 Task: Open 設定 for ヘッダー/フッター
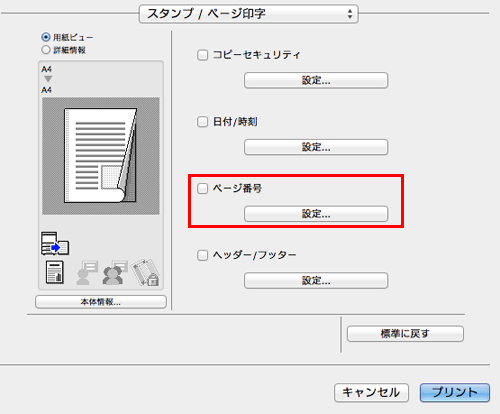click(316, 280)
